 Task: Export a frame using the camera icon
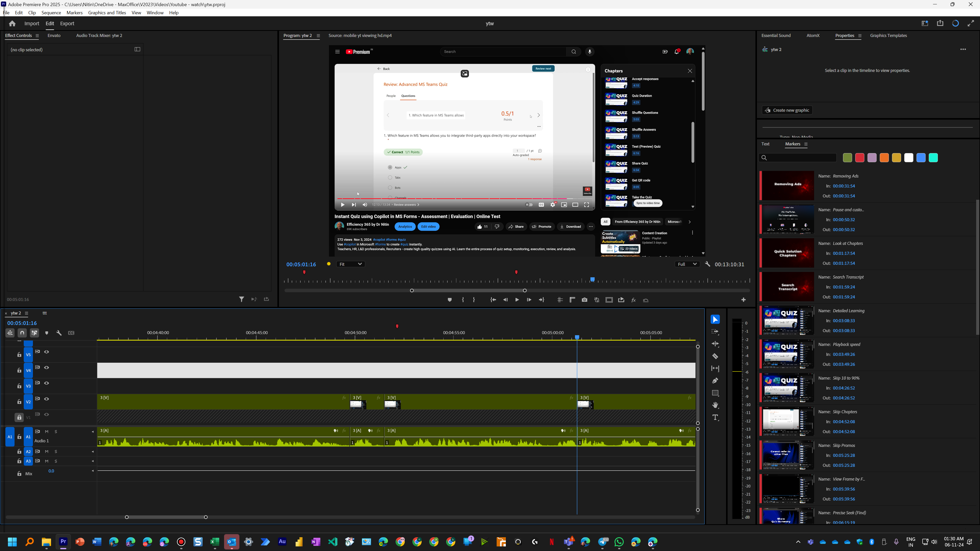pyautogui.click(x=585, y=300)
